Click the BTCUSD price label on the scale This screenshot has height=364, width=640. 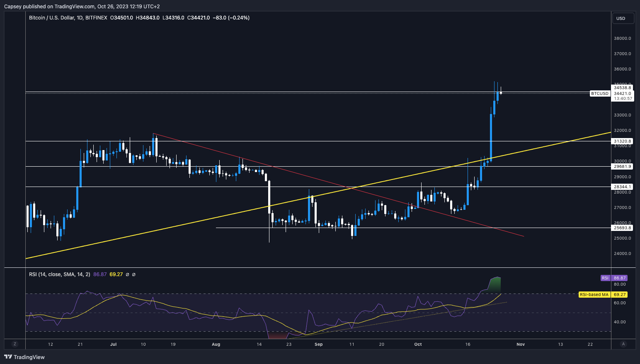click(600, 93)
